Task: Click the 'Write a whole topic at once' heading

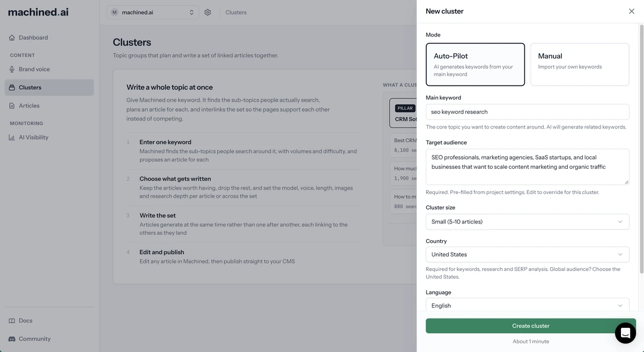Action: point(170,87)
